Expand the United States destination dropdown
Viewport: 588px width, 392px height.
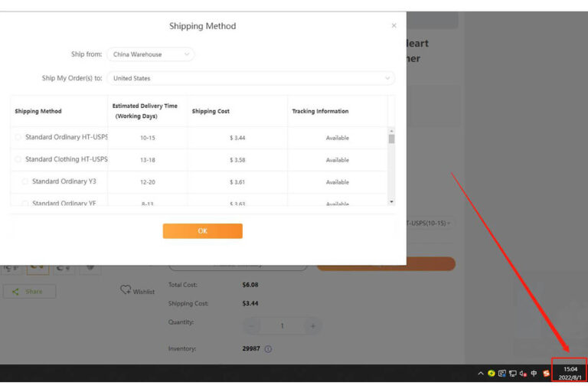(250, 78)
